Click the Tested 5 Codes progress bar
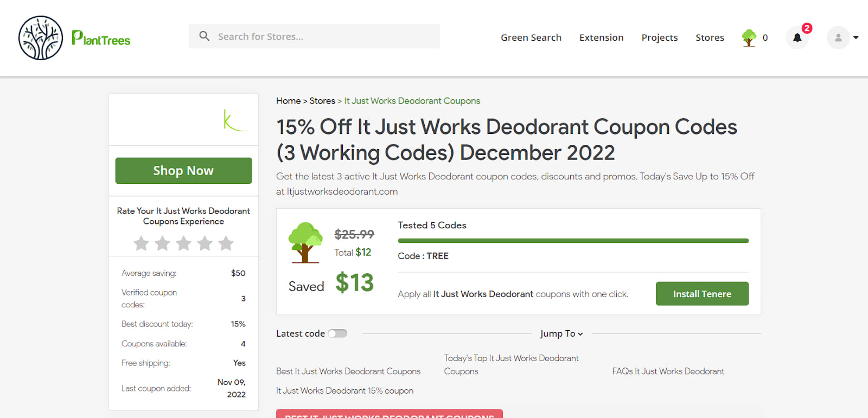The image size is (868, 418). pyautogui.click(x=573, y=241)
